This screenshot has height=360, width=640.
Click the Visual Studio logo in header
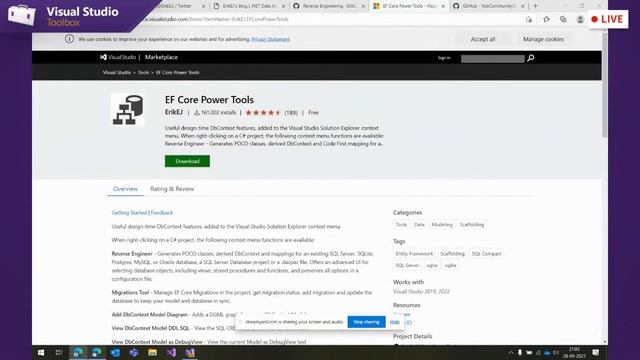[118, 57]
